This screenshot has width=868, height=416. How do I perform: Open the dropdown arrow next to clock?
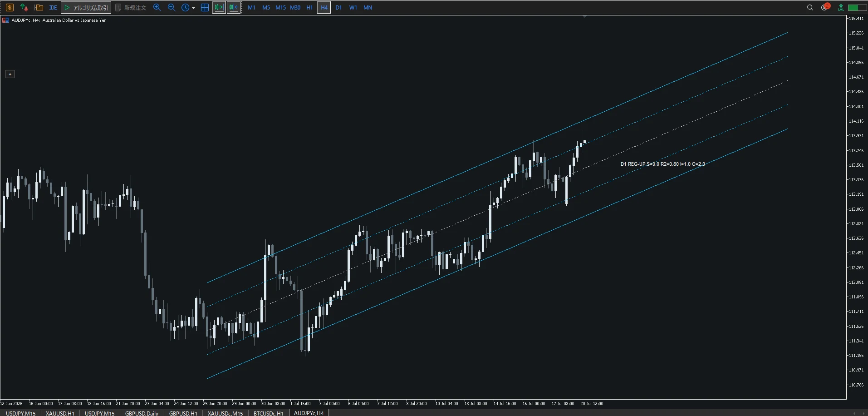pos(194,8)
